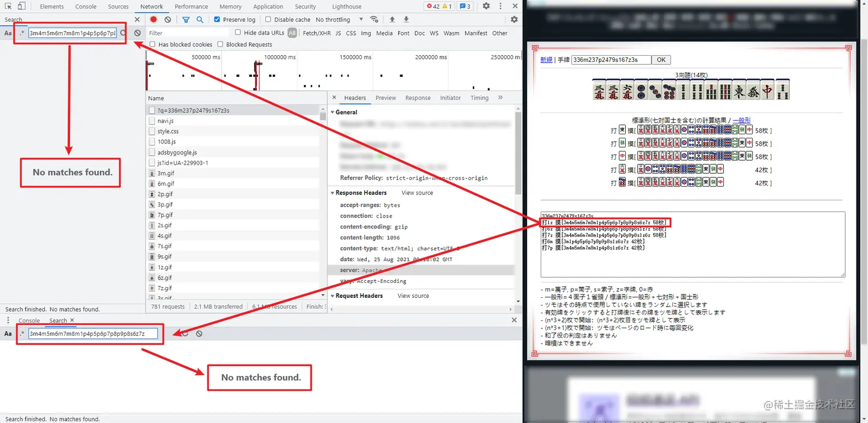Screen dimensions: 868x423
Task: Open Network panel settings gear
Action: click(514, 20)
